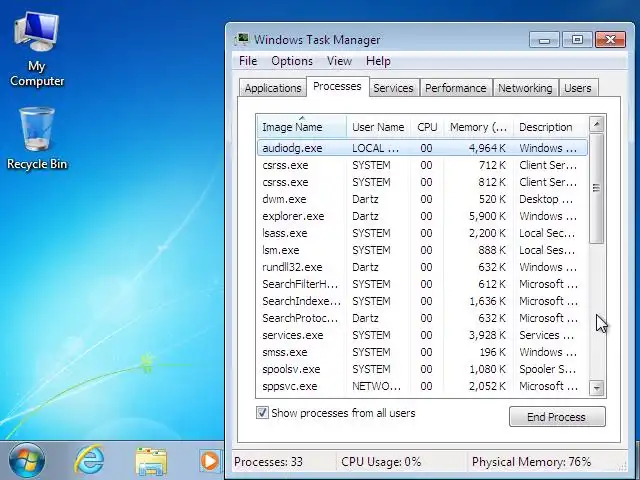Switch to the Users tab

click(578, 88)
